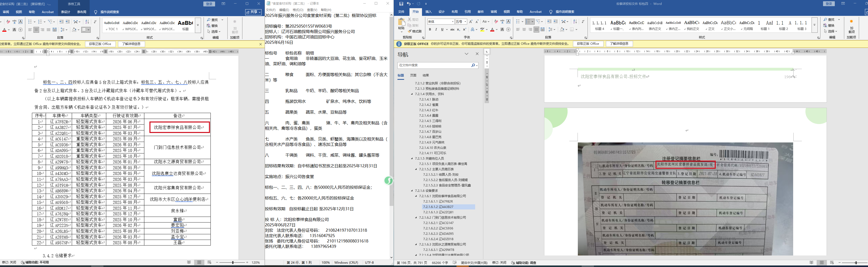Expand the styles gallery in right Word
The width and height of the screenshot is (868, 267).
(x=814, y=25)
